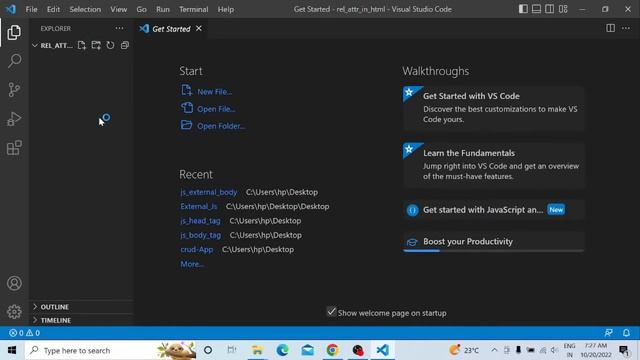
Task: Open recent folder crud-App
Action: click(197, 249)
